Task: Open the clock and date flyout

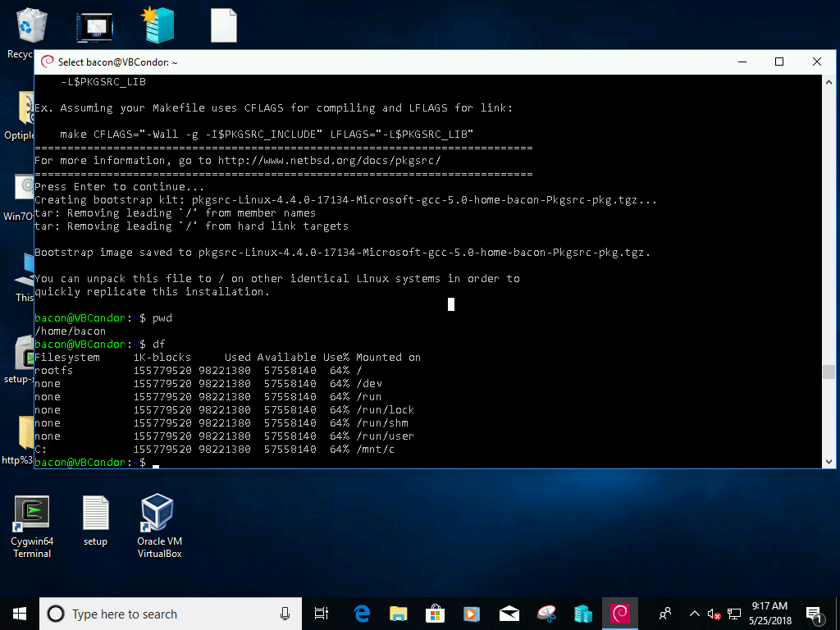Action: pyautogui.click(x=770, y=614)
